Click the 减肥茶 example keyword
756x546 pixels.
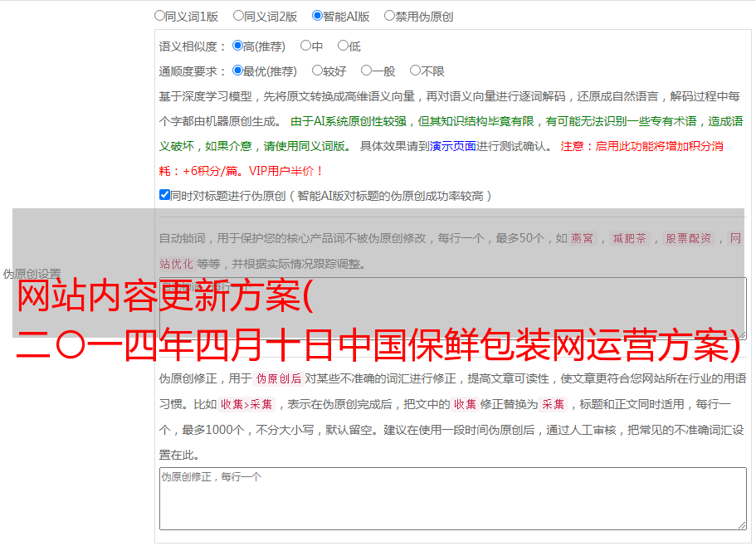pos(629,238)
